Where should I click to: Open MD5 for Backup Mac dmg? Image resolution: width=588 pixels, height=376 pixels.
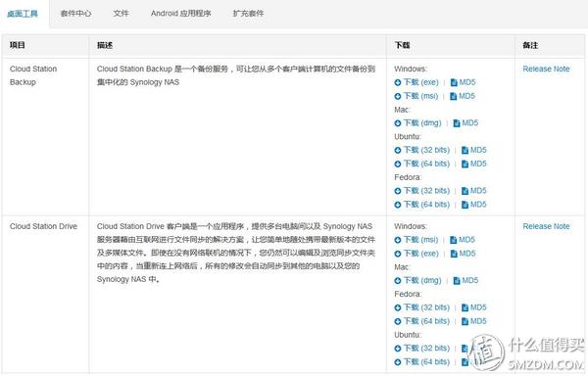[x=465, y=123]
